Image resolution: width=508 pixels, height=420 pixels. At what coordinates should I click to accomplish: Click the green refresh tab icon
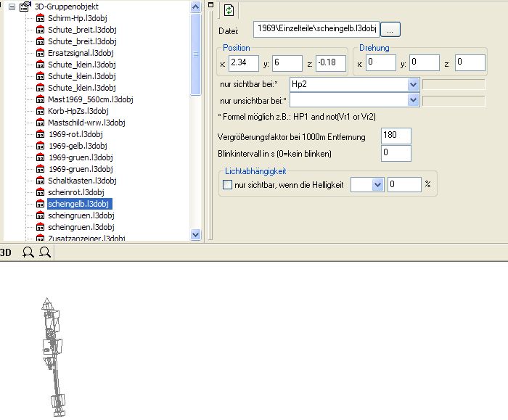click(229, 9)
